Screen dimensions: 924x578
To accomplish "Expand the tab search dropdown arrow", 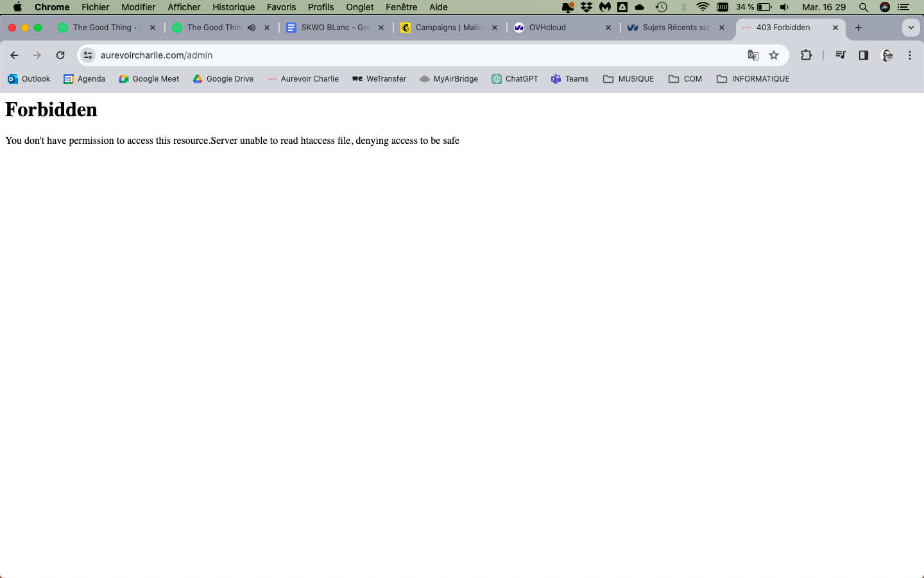I will click(911, 28).
